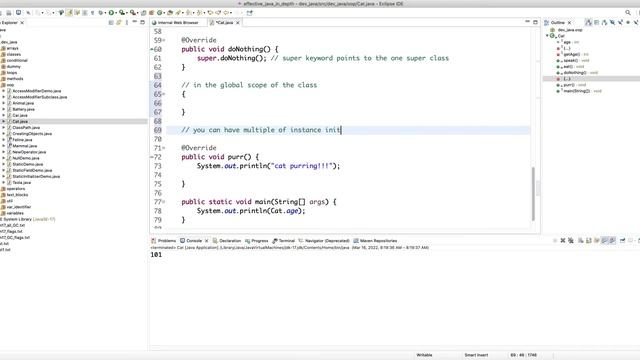Select Mammal.java in Package Explorer
This screenshot has width=640, height=360.
click(x=24, y=146)
